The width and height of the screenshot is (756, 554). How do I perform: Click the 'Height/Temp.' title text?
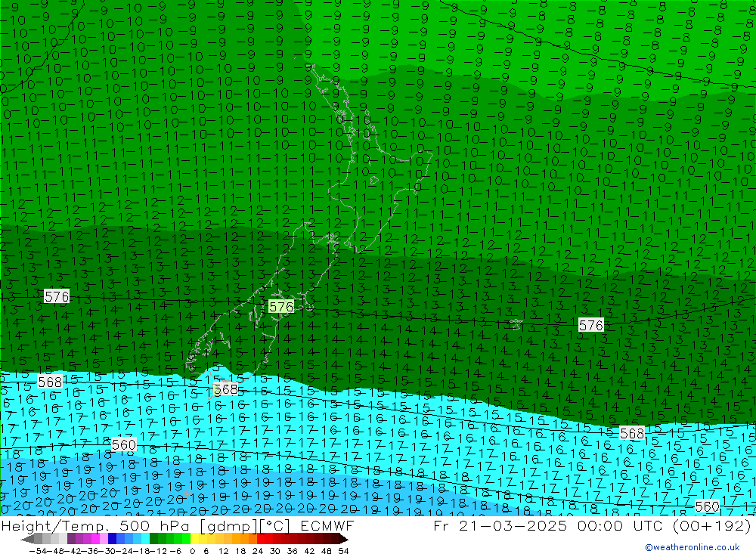[54, 526]
